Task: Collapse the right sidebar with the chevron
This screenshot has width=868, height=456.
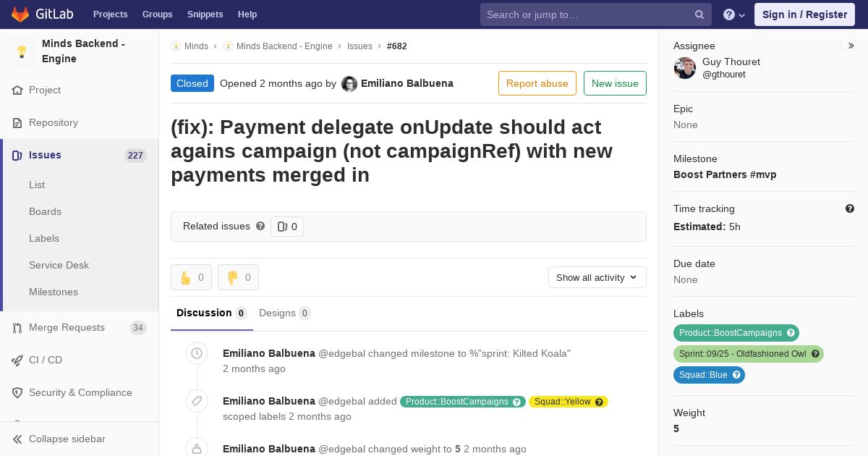Action: pos(851,46)
